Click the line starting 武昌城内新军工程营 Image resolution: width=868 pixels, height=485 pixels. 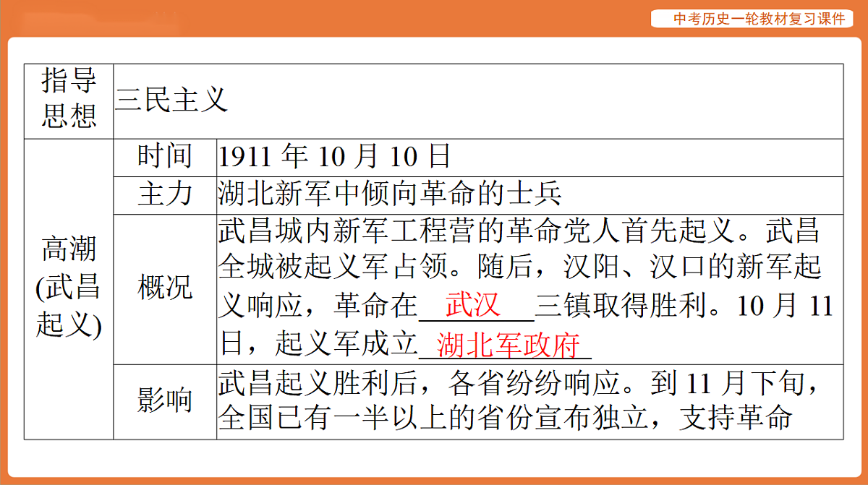(x=519, y=231)
